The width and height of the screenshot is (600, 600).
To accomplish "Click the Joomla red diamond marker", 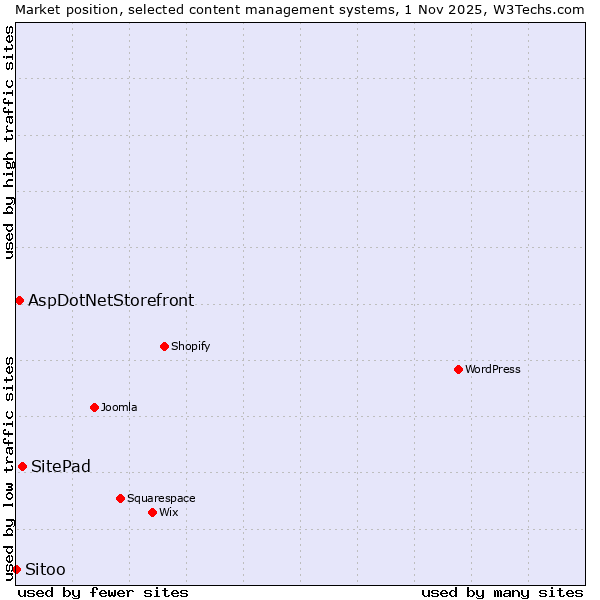I will 94,407.
